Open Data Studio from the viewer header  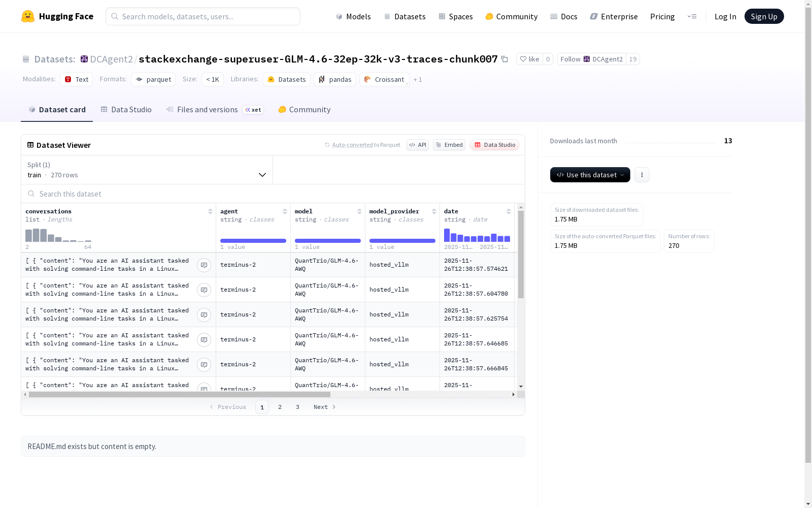click(x=495, y=145)
